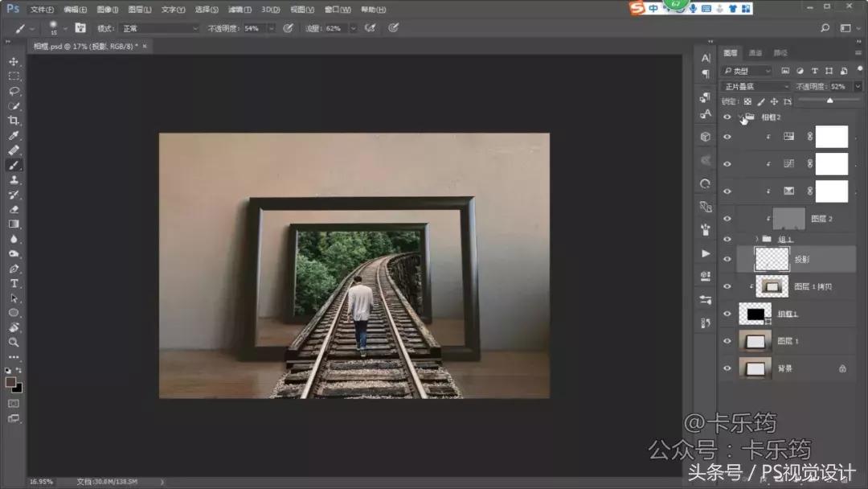The image size is (868, 489).
Task: Hide the 背景 layer
Action: point(727,368)
